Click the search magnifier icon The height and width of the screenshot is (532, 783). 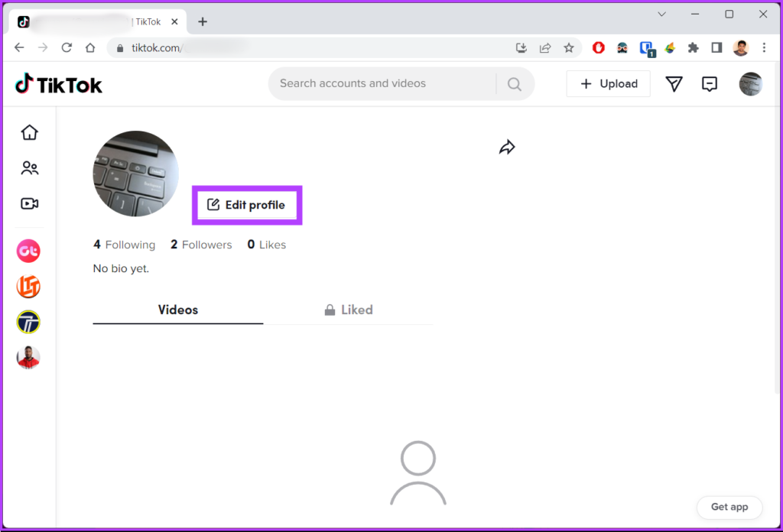(515, 84)
